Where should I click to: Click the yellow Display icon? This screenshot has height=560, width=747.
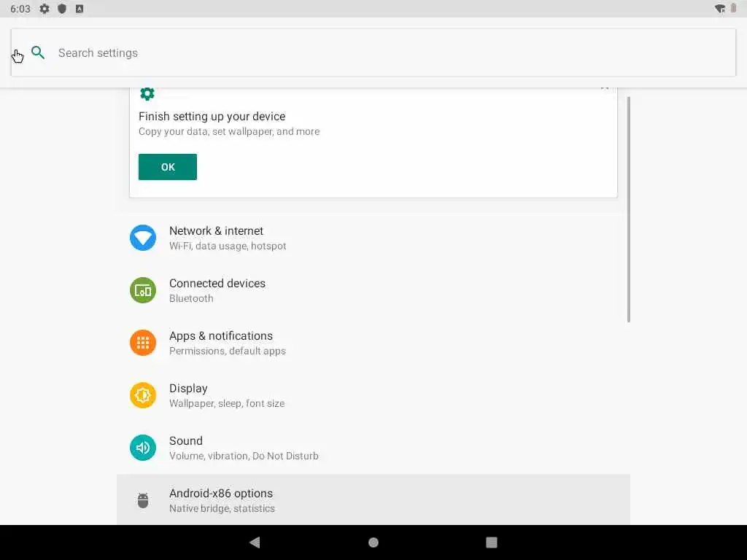click(143, 395)
